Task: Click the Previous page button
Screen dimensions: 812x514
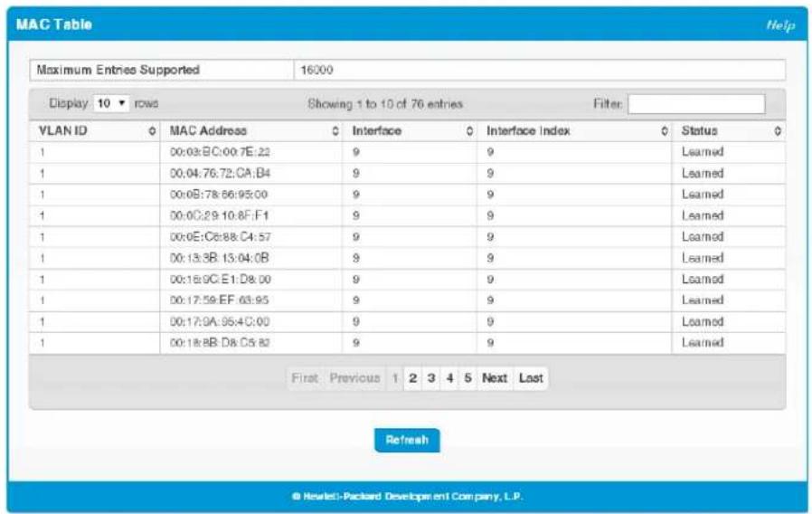Action: click(354, 377)
